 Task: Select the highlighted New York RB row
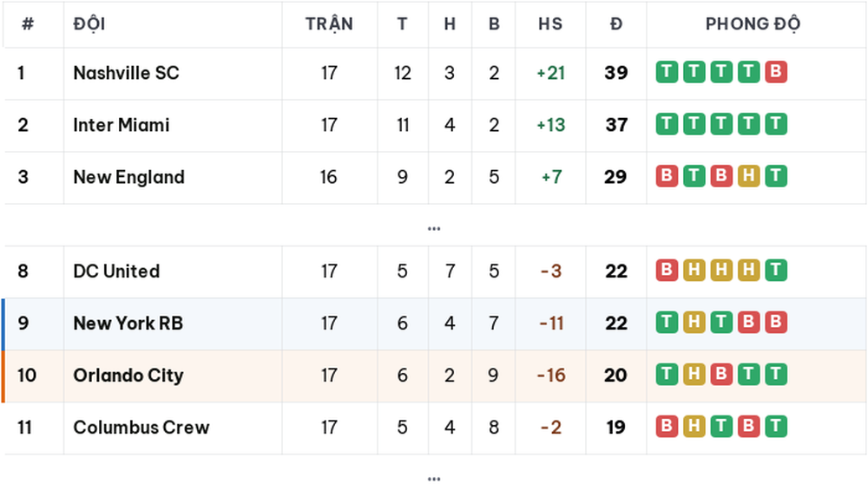coord(434,324)
